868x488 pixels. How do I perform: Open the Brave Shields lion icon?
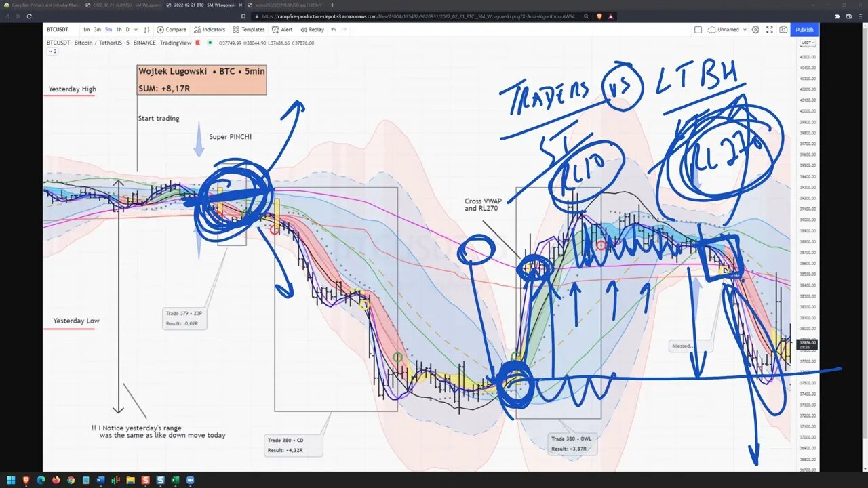599,16
